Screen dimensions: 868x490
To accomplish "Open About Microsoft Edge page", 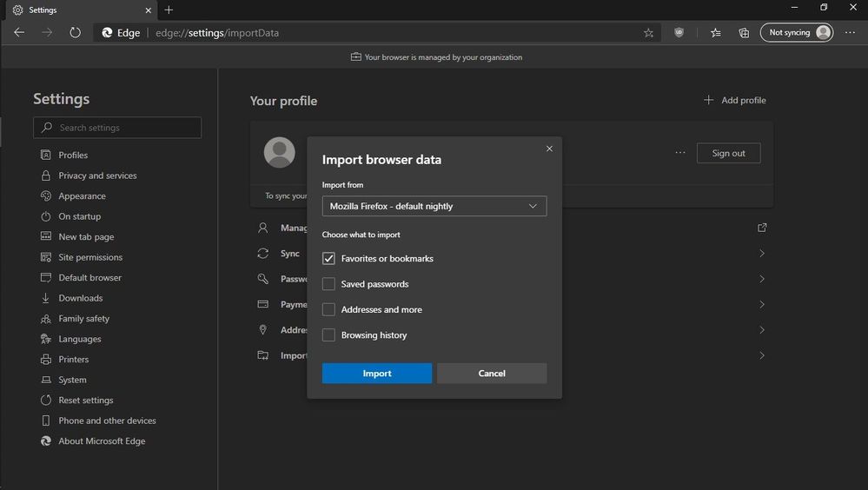I will pyautogui.click(x=102, y=441).
